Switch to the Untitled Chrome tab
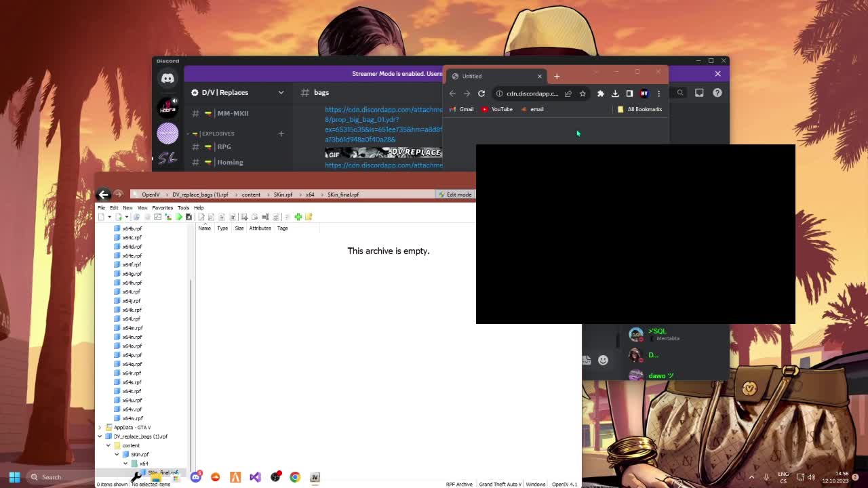The width and height of the screenshot is (868, 488). tap(471, 76)
